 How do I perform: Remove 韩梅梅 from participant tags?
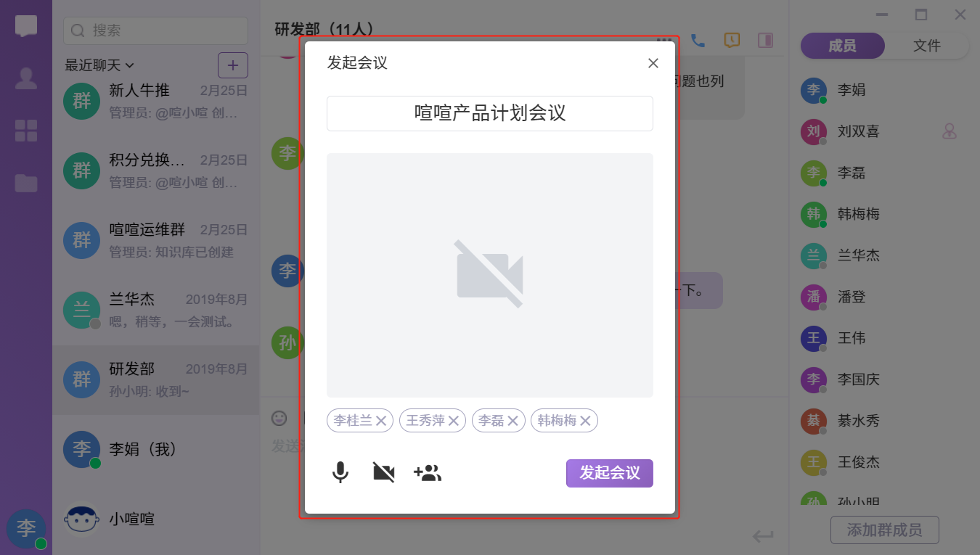(585, 421)
